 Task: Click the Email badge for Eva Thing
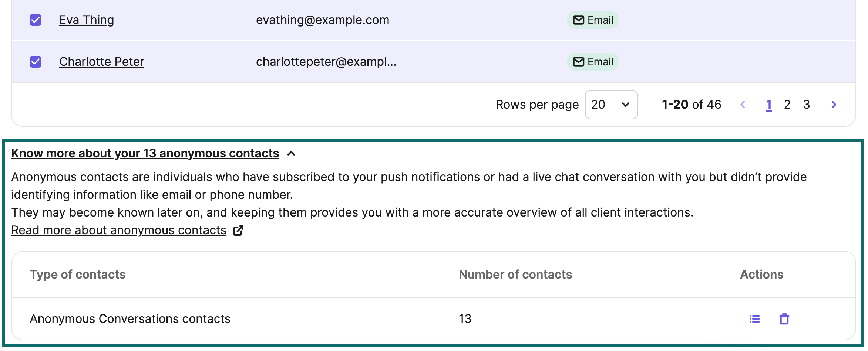593,20
